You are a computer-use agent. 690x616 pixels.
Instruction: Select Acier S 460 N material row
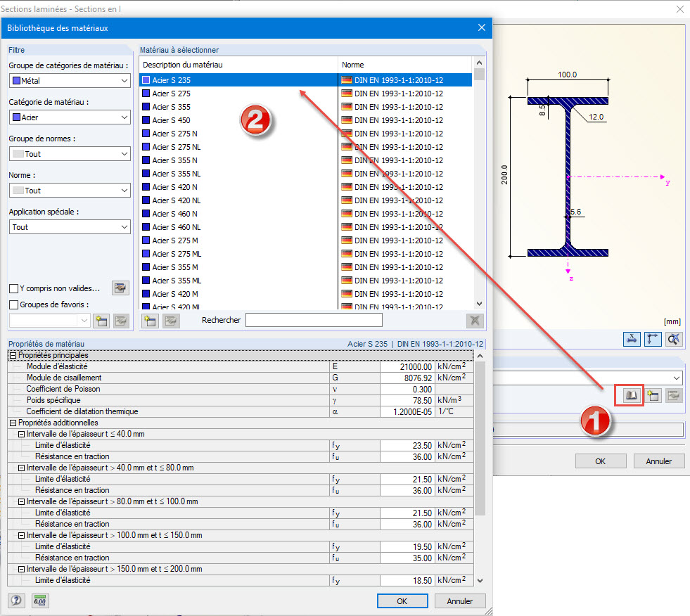coord(306,214)
